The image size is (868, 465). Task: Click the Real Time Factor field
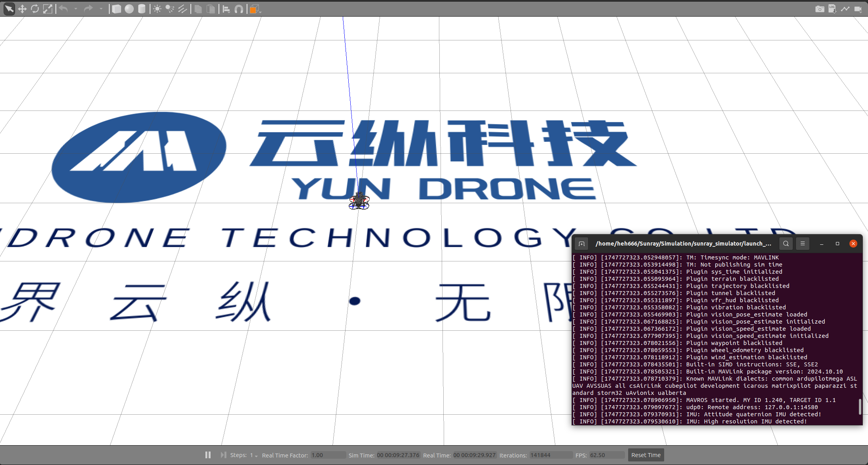coord(328,455)
